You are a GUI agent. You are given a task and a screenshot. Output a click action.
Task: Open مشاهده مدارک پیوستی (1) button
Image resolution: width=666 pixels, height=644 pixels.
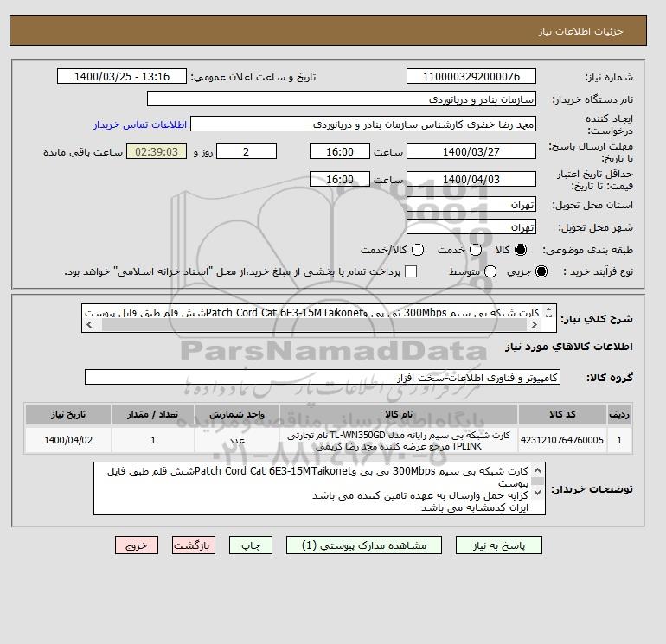tap(364, 545)
